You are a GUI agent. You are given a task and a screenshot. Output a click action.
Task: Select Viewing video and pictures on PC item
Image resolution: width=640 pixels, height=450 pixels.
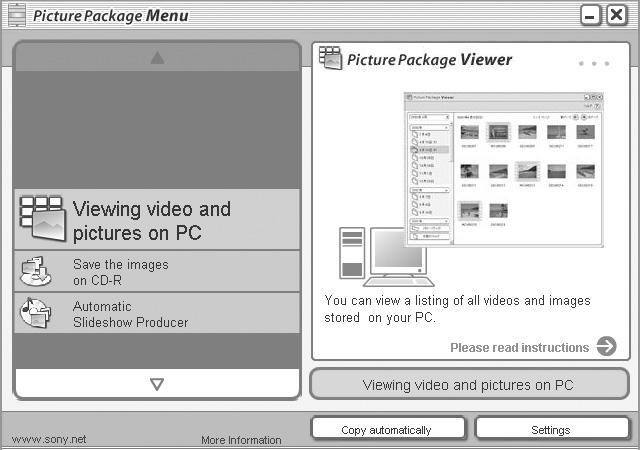tap(157, 220)
